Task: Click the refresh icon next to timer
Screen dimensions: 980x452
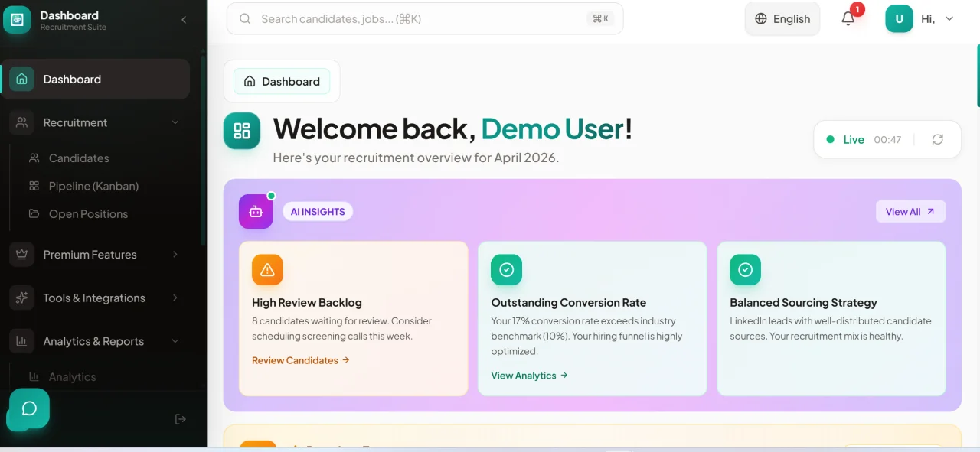Action: click(x=938, y=139)
